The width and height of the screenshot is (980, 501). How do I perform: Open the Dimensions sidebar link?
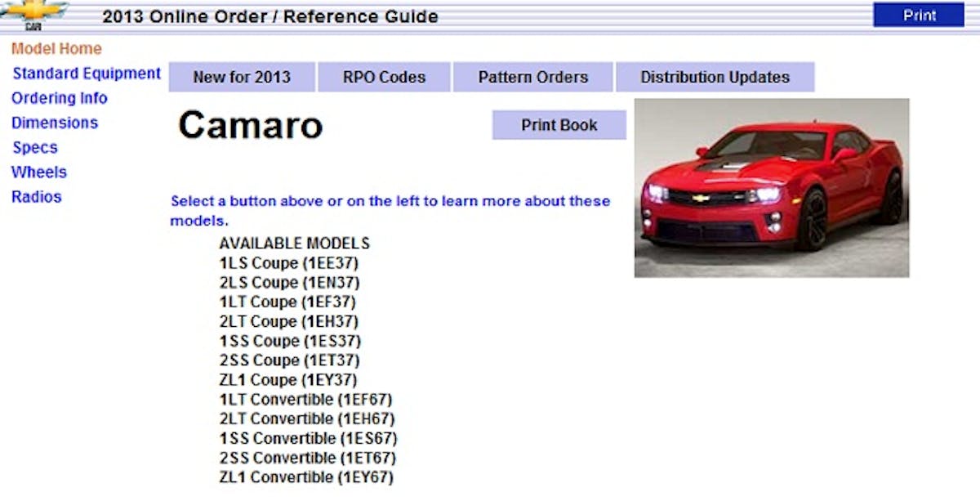pyautogui.click(x=55, y=123)
